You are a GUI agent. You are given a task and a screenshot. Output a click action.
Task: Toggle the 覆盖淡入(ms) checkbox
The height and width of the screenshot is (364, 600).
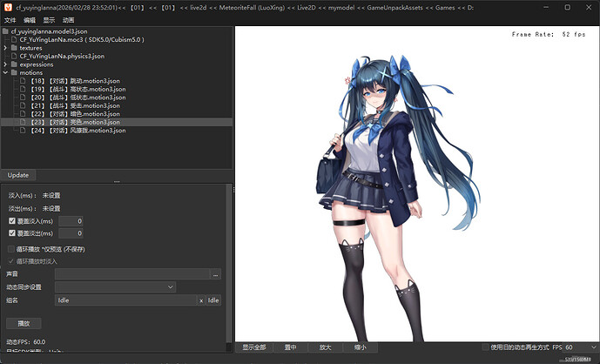pyautogui.click(x=11, y=221)
